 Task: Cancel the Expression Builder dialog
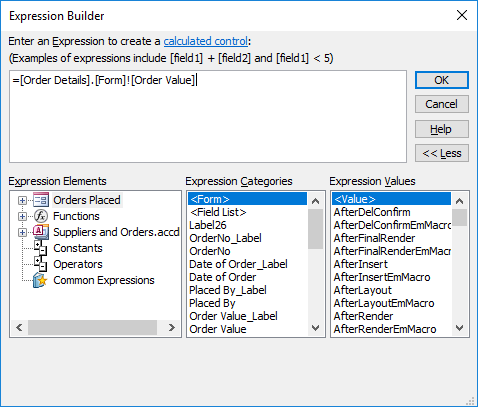[x=442, y=104]
